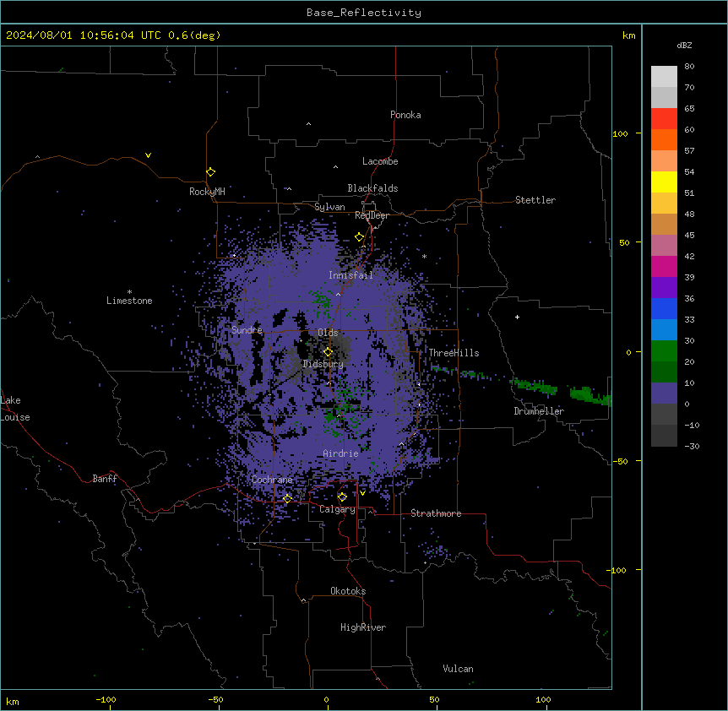Click the yellow diamond marker above RockyMH
The height and width of the screenshot is (711, 728).
(x=210, y=171)
